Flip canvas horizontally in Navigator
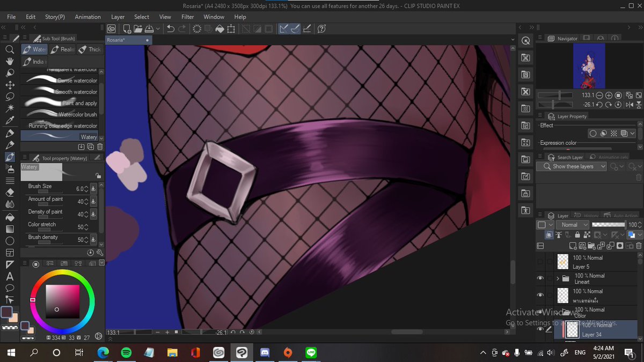 628,105
